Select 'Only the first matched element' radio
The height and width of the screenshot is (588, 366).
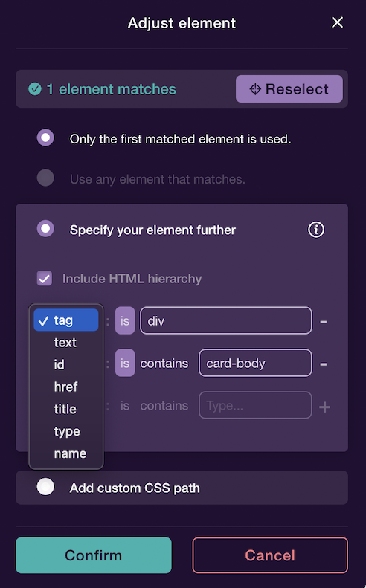click(45, 138)
